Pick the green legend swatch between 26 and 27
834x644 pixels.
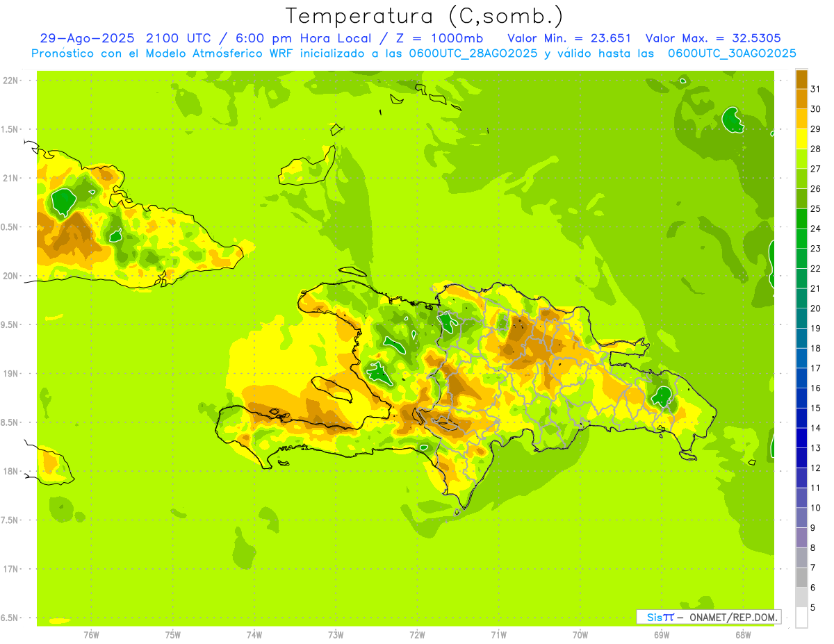[801, 179]
